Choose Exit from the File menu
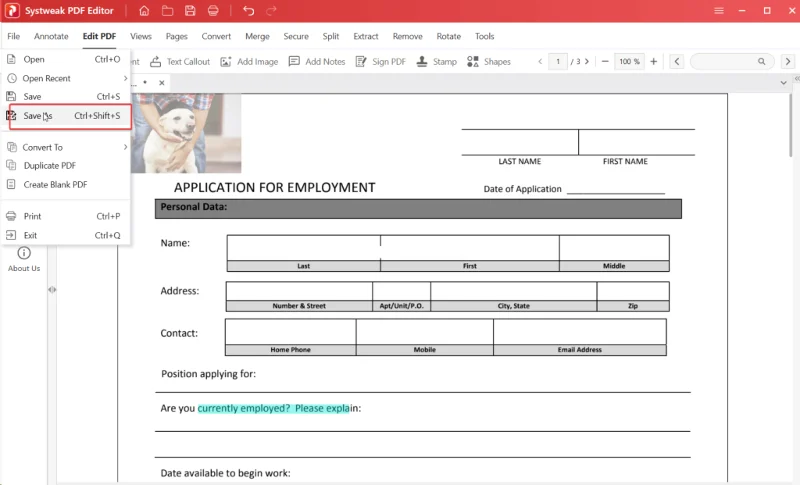This screenshot has width=800, height=485. 65,235
